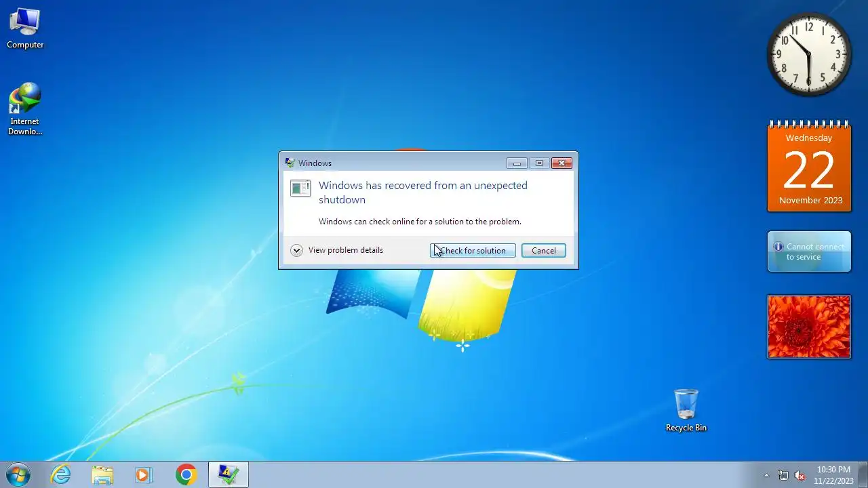The width and height of the screenshot is (868, 488).
Task: Open the Computer desktop icon
Action: click(x=25, y=28)
